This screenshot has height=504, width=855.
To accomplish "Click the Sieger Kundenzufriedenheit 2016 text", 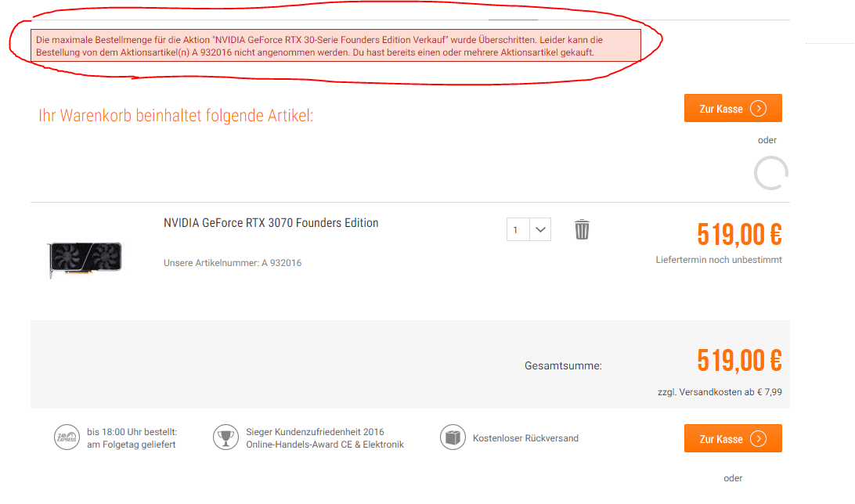I will click(x=316, y=432).
